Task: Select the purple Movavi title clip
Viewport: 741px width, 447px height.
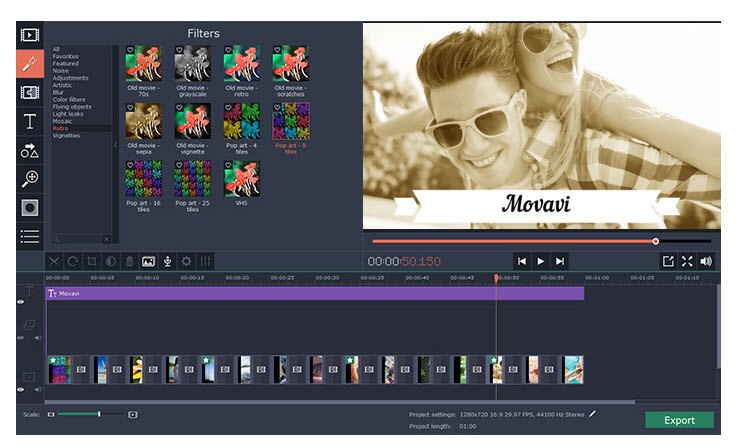Action: [x=315, y=293]
